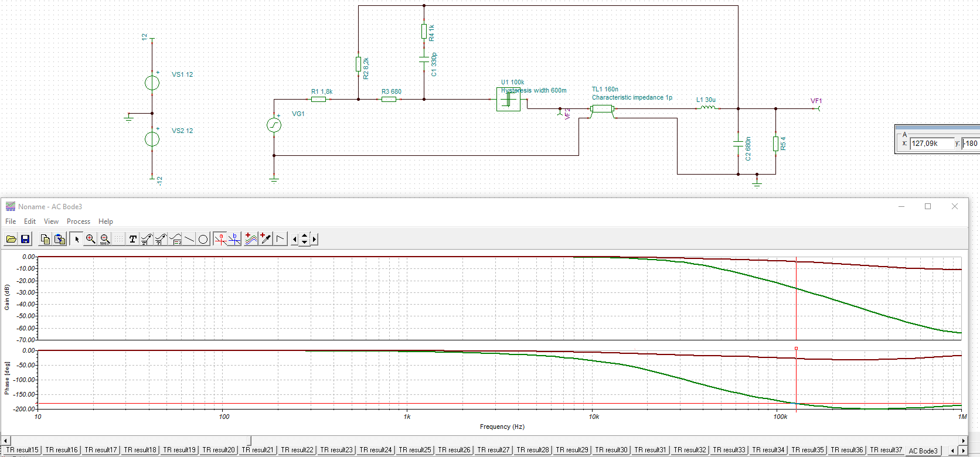Switch to the TR result30 tab
The image size is (980, 457).
coord(611,450)
